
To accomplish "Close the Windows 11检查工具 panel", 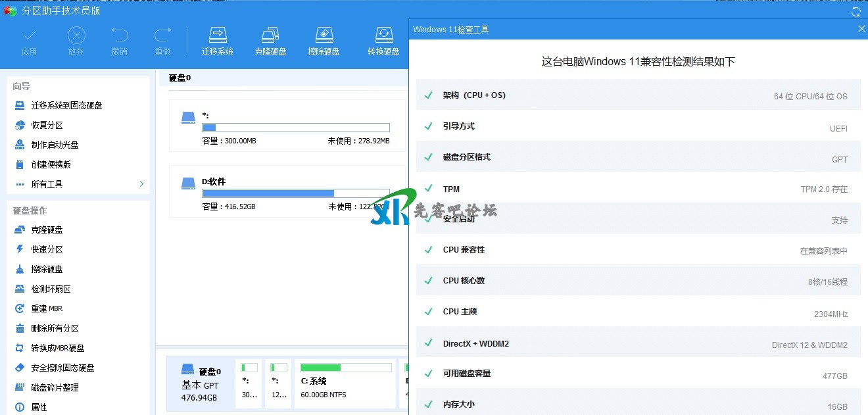I will point(861,29).
